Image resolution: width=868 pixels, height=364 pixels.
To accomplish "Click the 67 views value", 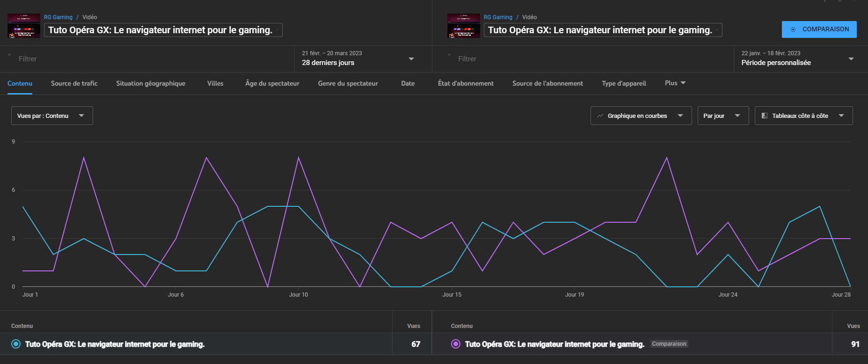I will click(416, 344).
